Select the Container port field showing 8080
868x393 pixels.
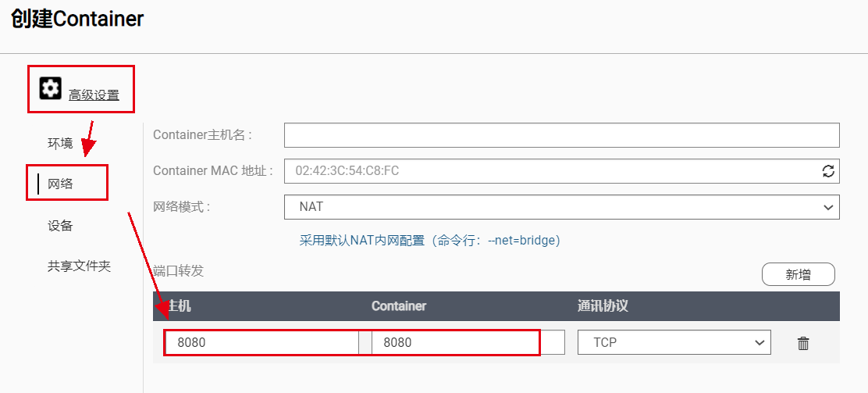pyautogui.click(x=468, y=342)
